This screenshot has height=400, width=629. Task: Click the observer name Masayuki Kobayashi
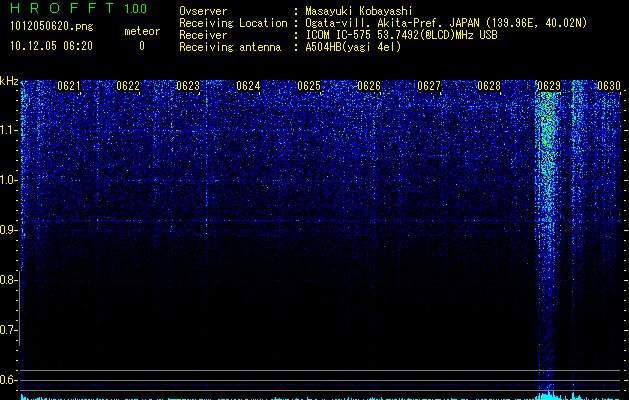pos(359,11)
